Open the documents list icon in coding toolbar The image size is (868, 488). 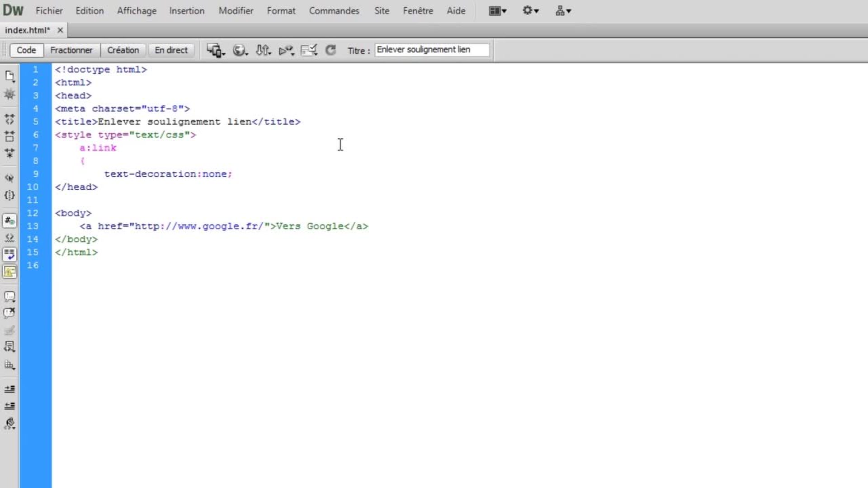click(x=9, y=76)
